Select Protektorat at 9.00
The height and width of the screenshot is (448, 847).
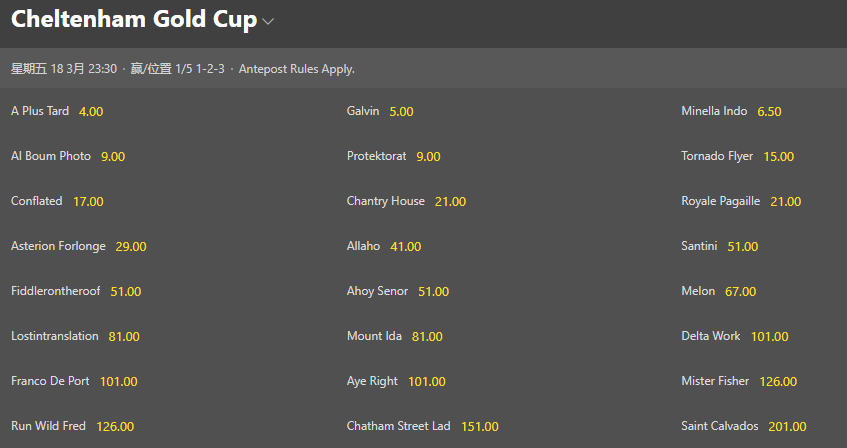point(428,156)
